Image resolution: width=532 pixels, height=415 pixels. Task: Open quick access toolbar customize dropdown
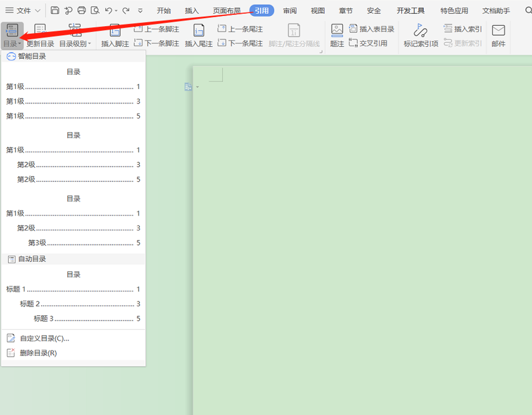[x=140, y=11]
